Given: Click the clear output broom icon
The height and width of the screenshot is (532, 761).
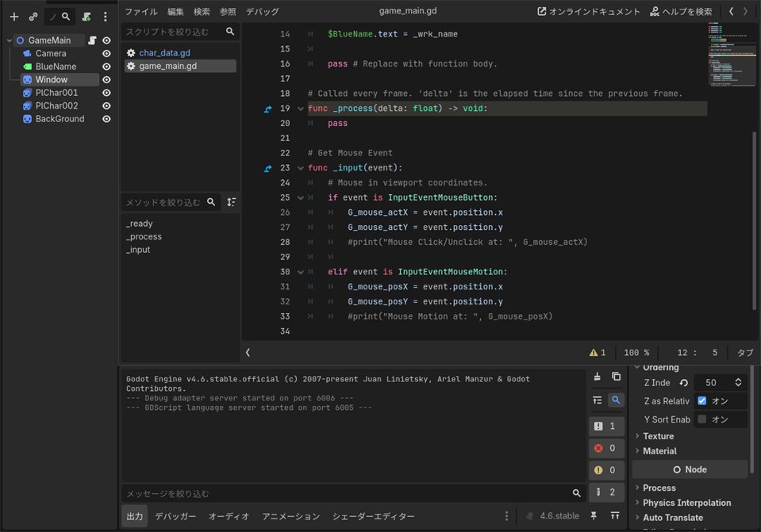Looking at the screenshot, I should tap(597, 376).
